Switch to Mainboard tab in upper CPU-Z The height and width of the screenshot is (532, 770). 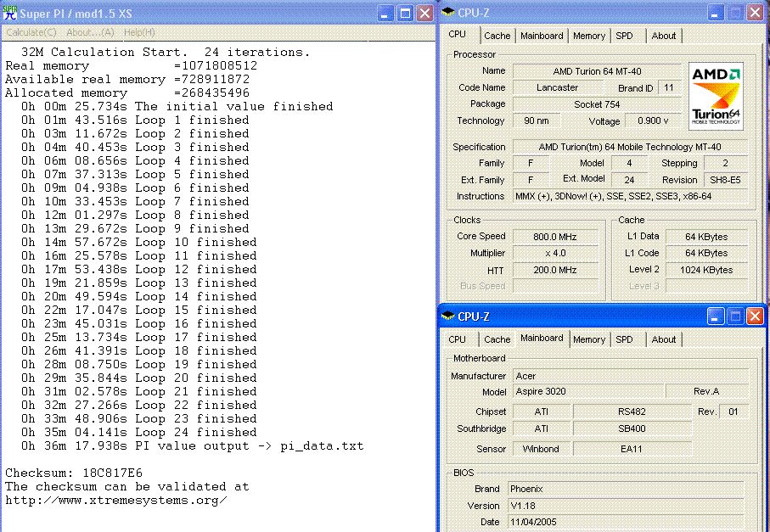click(x=542, y=36)
